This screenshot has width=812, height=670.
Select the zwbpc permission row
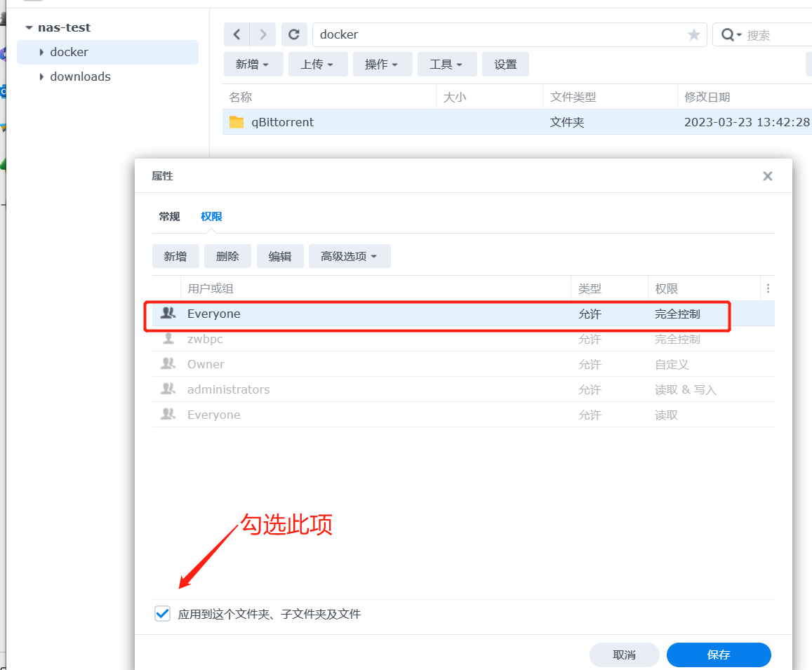pyautogui.click(x=463, y=339)
